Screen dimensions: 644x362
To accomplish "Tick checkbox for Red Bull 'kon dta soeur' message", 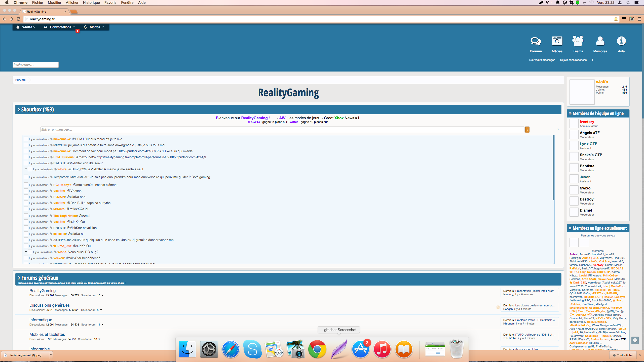I will coord(26,163).
